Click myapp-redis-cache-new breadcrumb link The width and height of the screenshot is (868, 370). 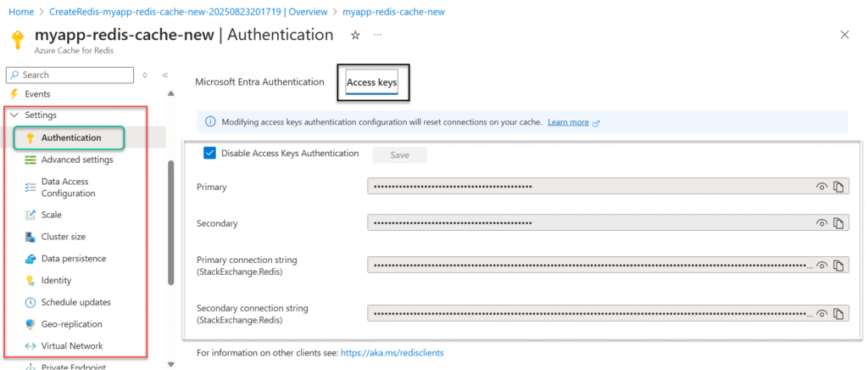[393, 11]
